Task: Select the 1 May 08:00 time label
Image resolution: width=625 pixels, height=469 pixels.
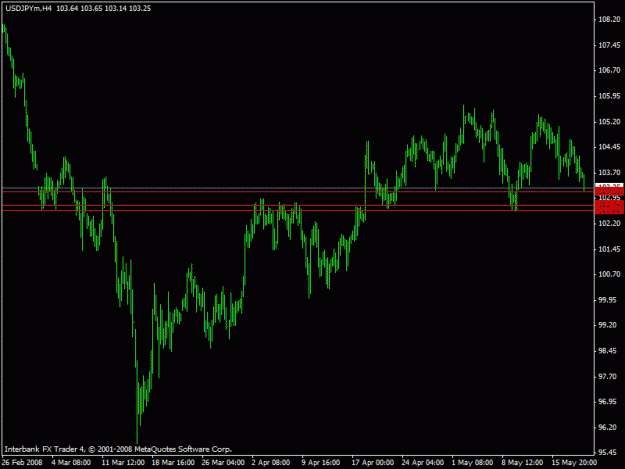Action: [x=472, y=463]
